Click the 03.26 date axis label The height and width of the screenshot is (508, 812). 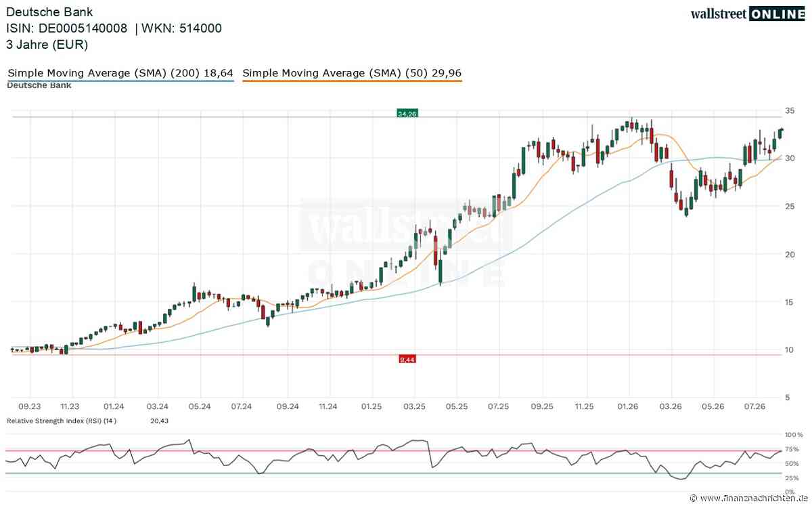[x=671, y=406]
